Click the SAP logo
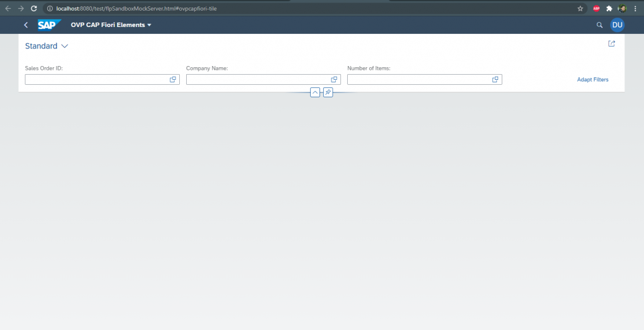Image resolution: width=644 pixels, height=330 pixels. [49, 25]
